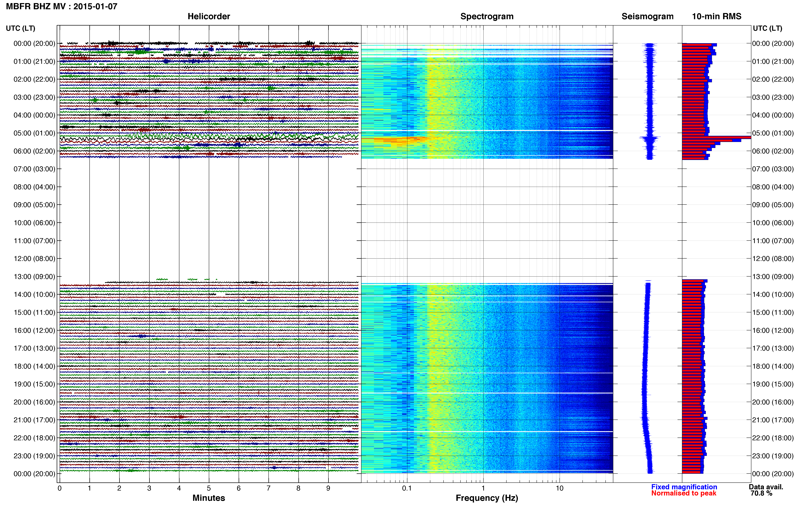
Task: Pick left axis label 05:00 (01:00)
Action: [34, 133]
